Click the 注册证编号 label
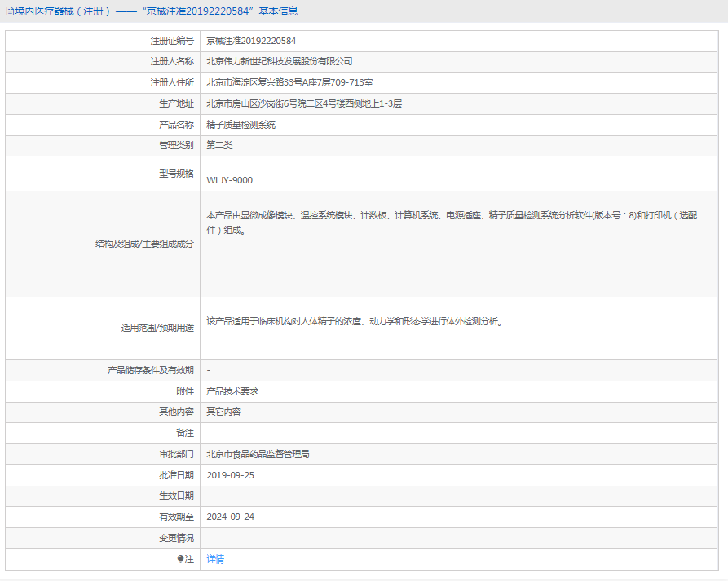 172,41
